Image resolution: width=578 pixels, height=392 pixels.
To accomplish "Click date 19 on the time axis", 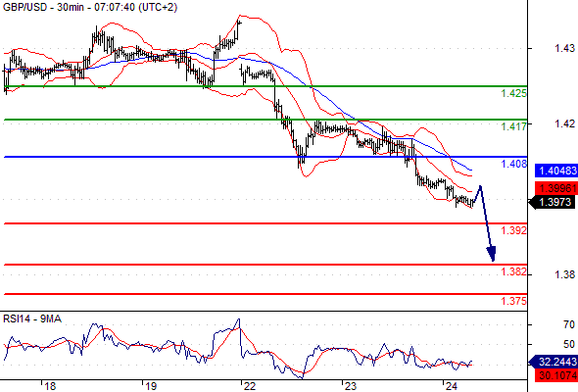I will click(x=151, y=386).
